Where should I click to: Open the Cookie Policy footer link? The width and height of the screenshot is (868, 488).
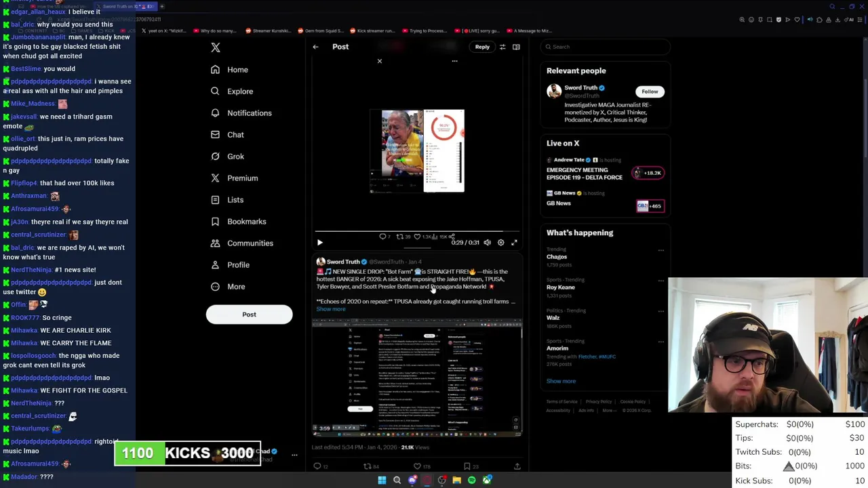633,402
